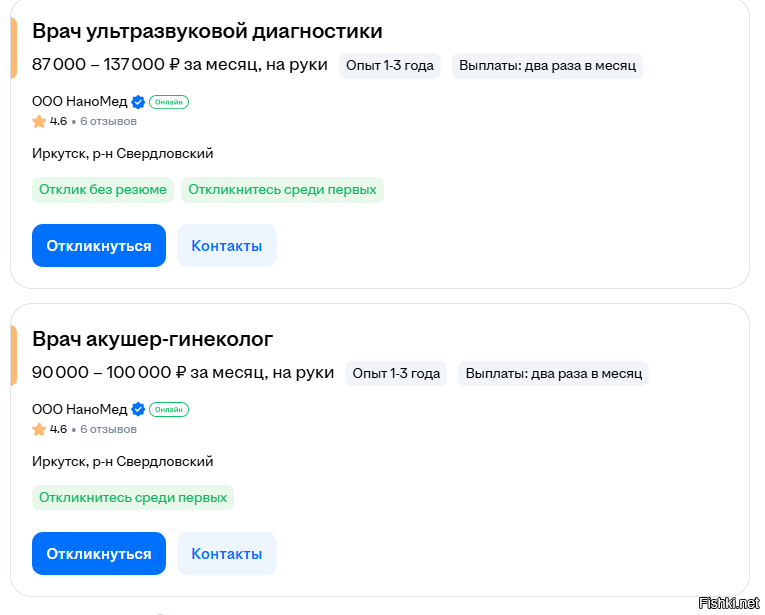The image size is (765, 615).
Task: Show Контакты for the ultrasound doctor vacancy
Action: click(227, 246)
